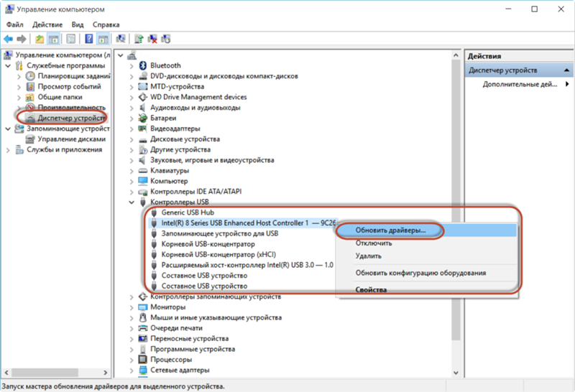Expand the Bluetooth category

(x=132, y=66)
